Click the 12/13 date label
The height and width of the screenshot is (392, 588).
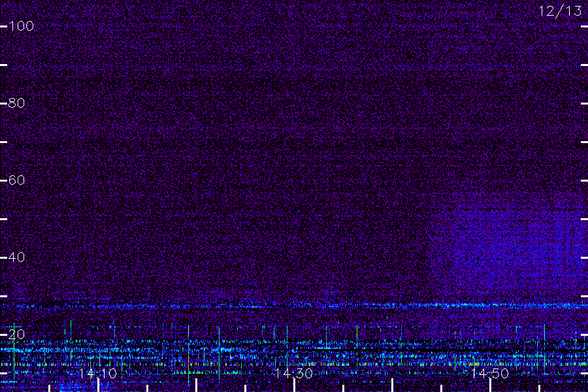[x=561, y=11]
